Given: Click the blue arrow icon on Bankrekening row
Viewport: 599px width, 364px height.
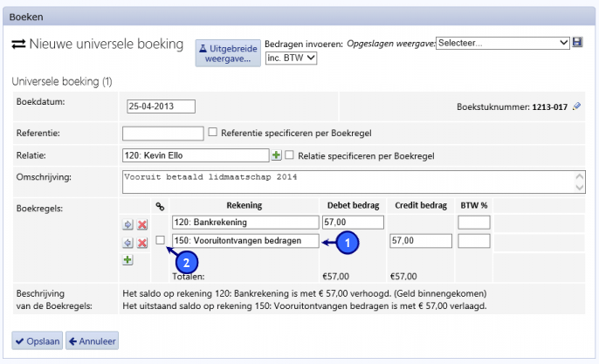Looking at the screenshot, I should coord(127,225).
